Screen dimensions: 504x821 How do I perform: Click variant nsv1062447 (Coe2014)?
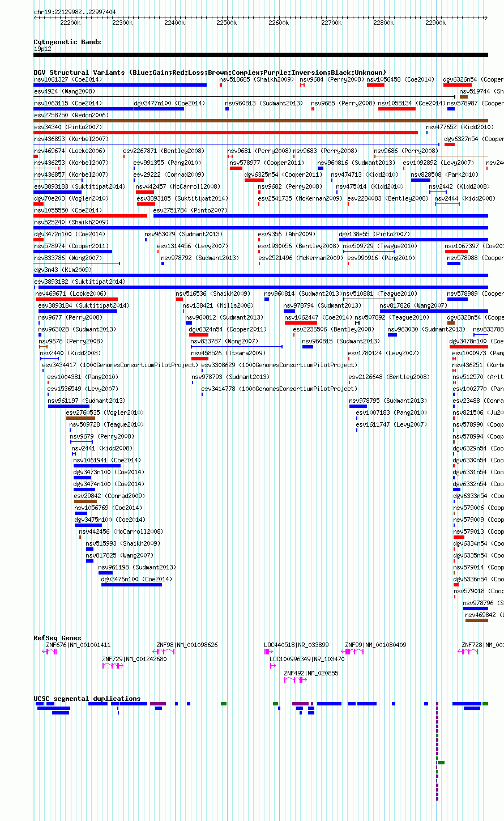click(318, 317)
